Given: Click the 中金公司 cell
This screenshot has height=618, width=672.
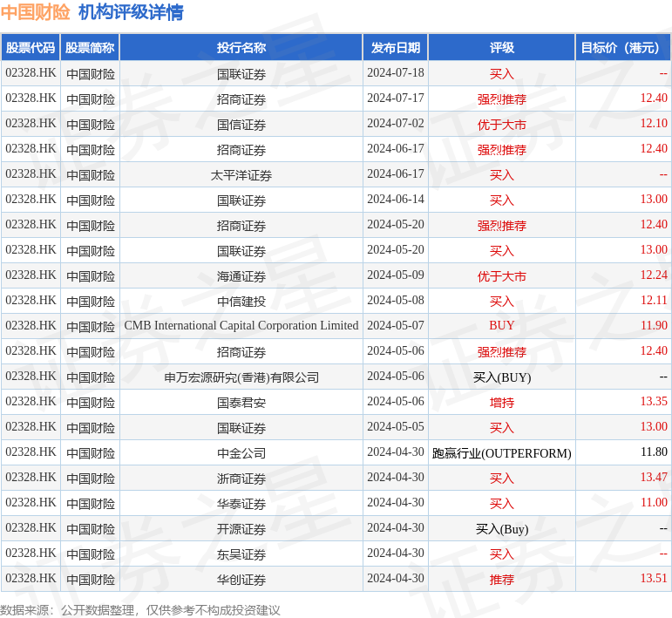Looking at the screenshot, I should 241,453.
